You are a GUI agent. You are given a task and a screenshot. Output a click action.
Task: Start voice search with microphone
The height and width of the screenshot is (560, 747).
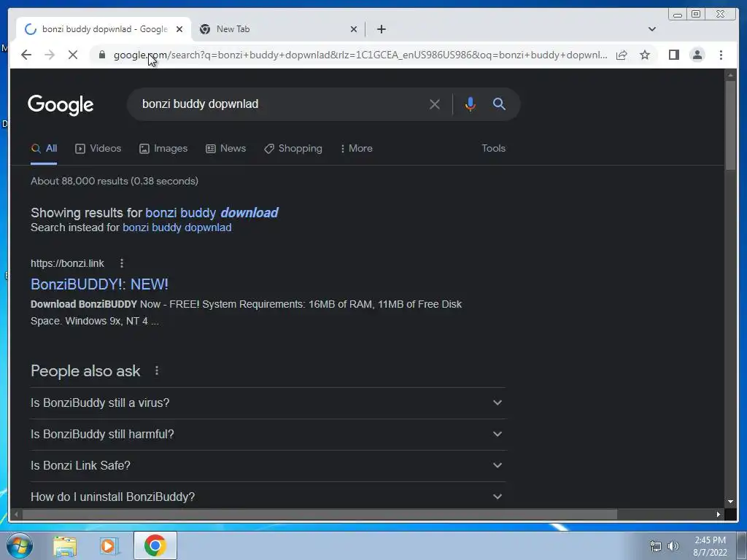coord(471,104)
